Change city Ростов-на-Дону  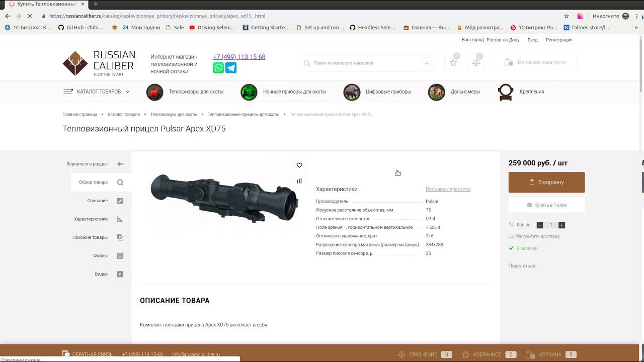point(503,40)
